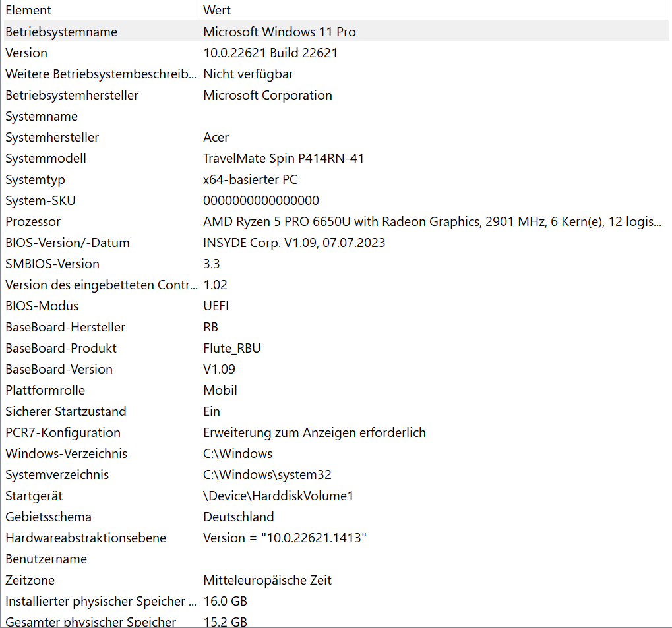Select the Systemname row

(336, 116)
